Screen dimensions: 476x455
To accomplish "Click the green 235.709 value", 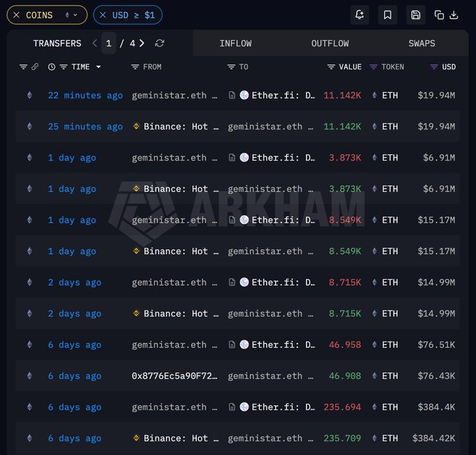I will click(x=342, y=438).
